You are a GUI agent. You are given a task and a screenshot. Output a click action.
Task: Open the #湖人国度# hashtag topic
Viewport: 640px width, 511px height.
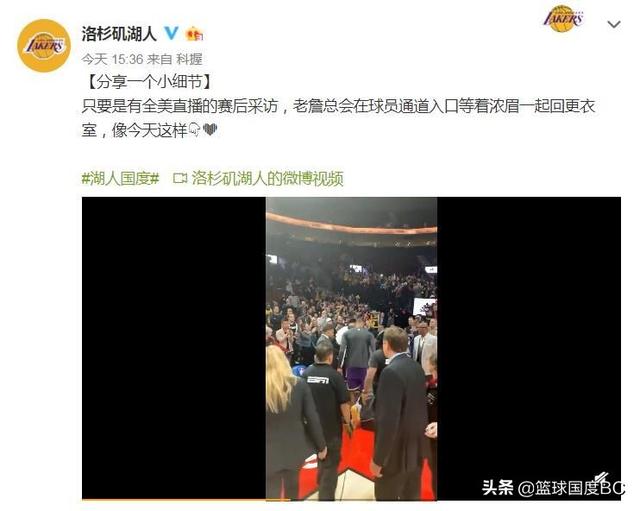(x=120, y=178)
